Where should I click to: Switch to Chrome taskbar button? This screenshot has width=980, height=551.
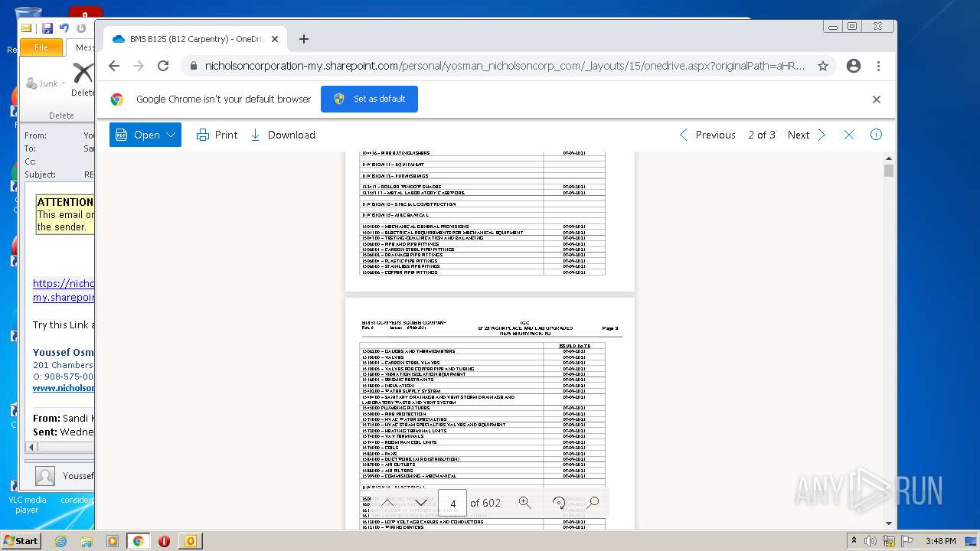pos(139,541)
